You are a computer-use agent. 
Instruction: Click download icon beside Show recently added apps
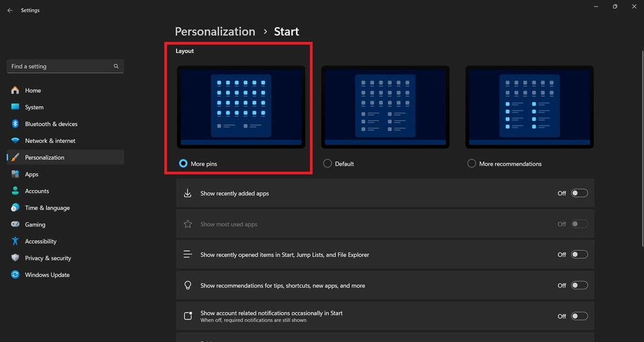click(188, 193)
